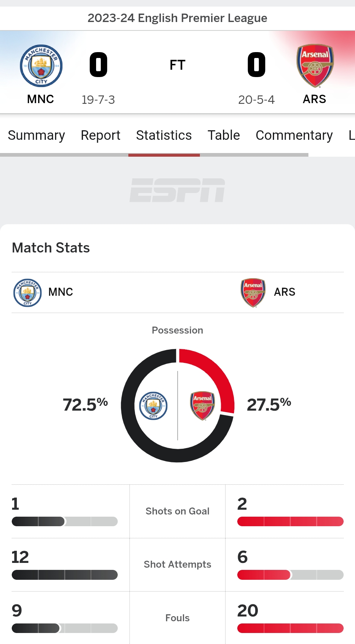Open the Table tab
The width and height of the screenshot is (355, 644).
pos(224,135)
